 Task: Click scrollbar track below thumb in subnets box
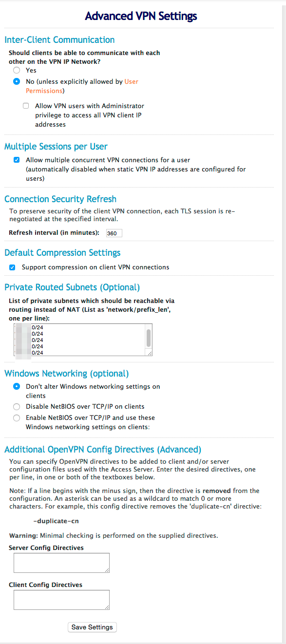click(x=149, y=349)
